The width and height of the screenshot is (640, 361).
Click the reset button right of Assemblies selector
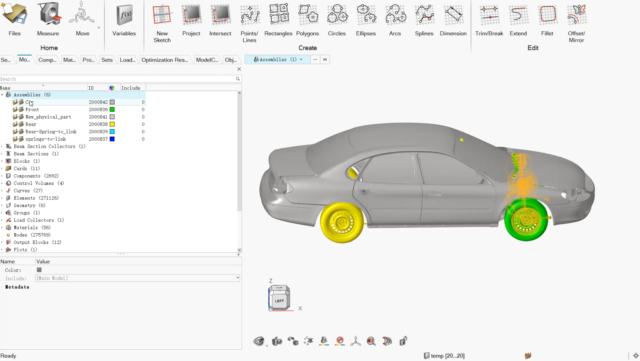pos(325,60)
